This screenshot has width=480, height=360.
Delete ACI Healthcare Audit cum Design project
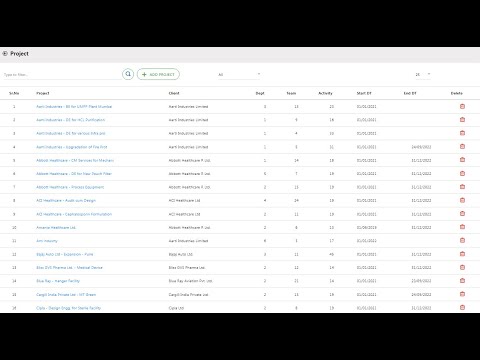point(462,200)
